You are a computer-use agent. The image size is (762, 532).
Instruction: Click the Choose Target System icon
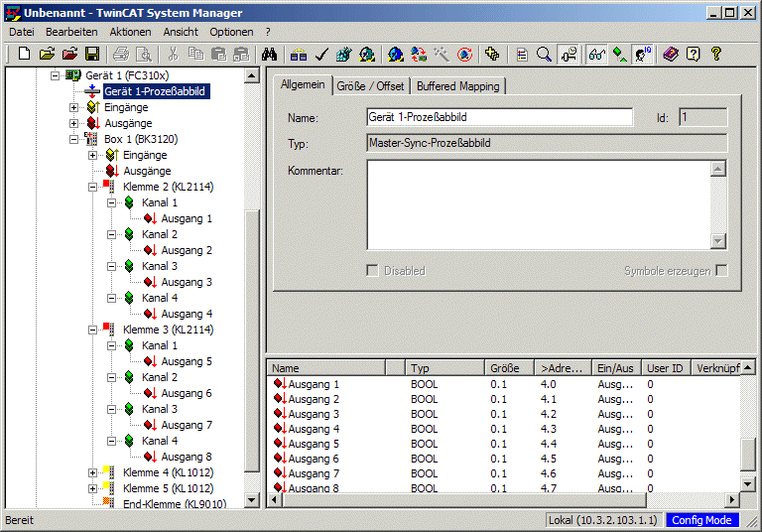click(x=492, y=54)
